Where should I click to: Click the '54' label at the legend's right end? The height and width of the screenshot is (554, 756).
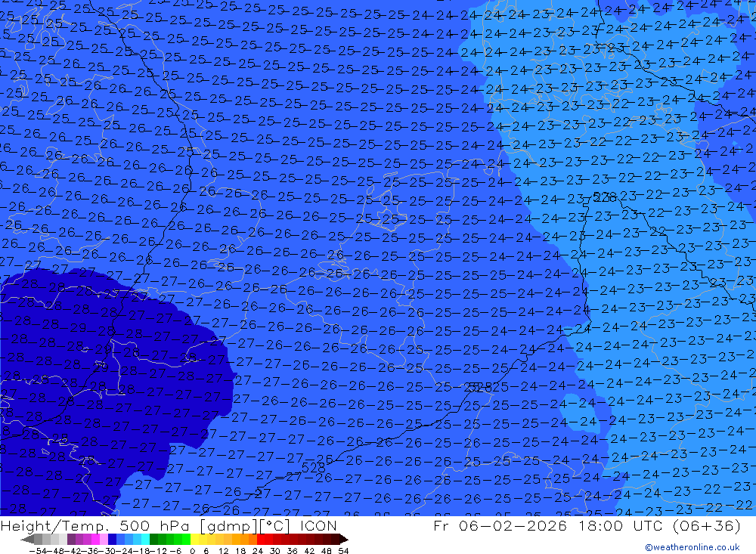click(343, 551)
